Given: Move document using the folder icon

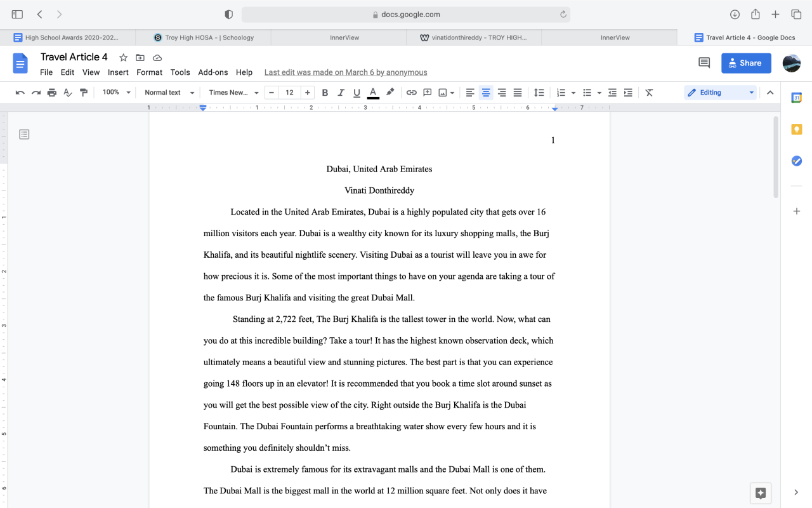Looking at the screenshot, I should tap(140, 58).
